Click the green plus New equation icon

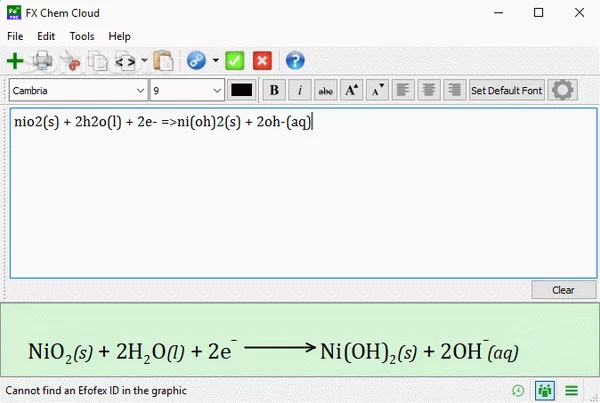(15, 61)
